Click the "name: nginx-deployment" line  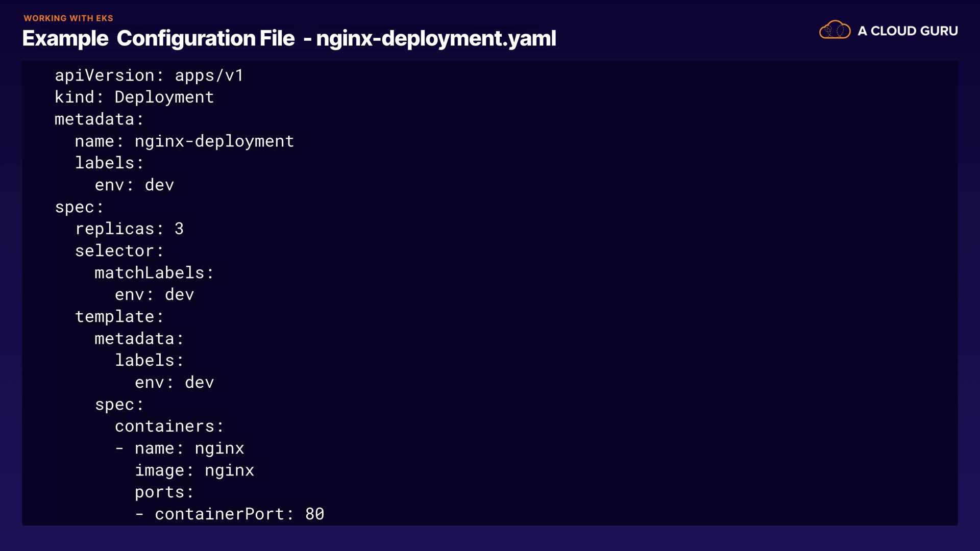[184, 141]
